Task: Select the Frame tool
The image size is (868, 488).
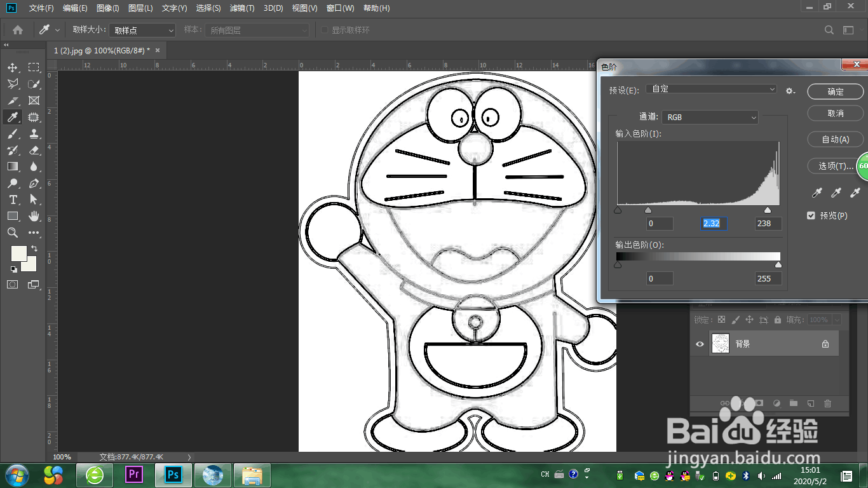Action: (x=34, y=100)
